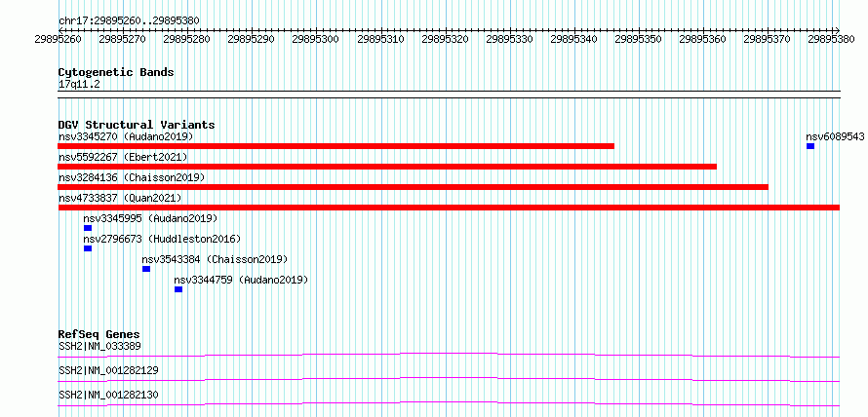
Task: Select the red bar below nsv3284136
Action: [413, 187]
